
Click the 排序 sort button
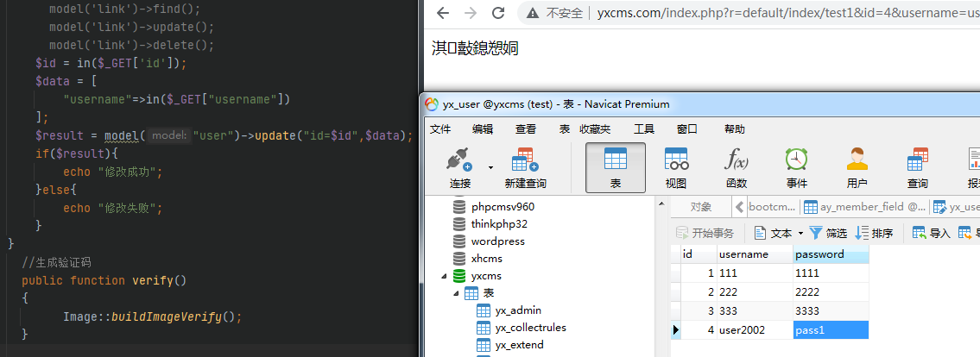[x=875, y=234]
